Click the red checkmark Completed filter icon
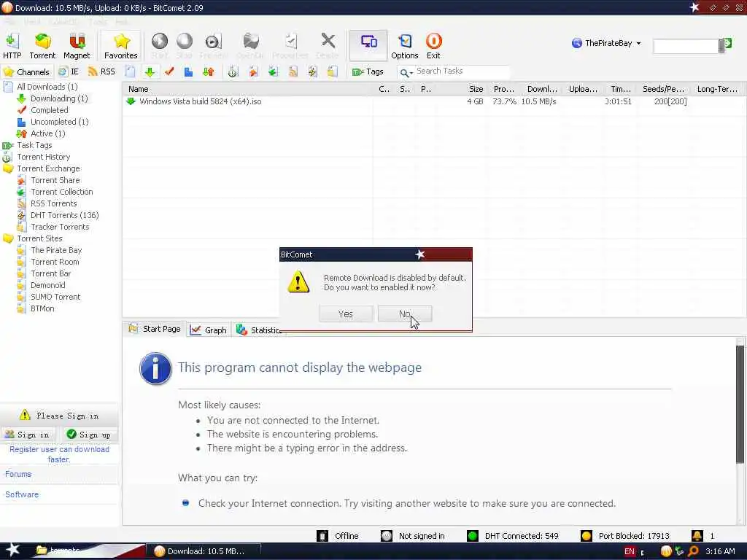The image size is (747, 560). coord(169,72)
